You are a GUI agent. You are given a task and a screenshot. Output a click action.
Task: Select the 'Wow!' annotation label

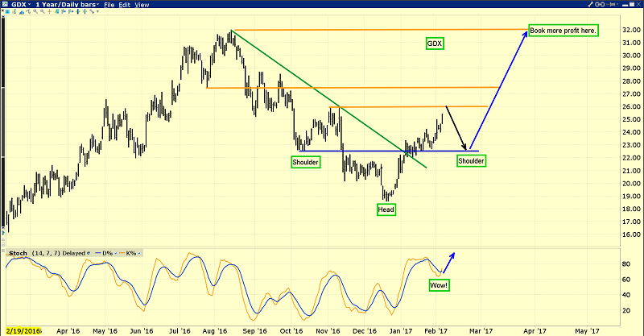(x=439, y=285)
